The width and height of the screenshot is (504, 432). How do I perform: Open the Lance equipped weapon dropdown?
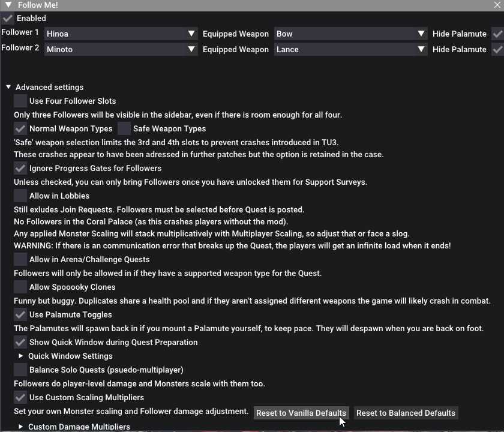pyautogui.click(x=350, y=49)
